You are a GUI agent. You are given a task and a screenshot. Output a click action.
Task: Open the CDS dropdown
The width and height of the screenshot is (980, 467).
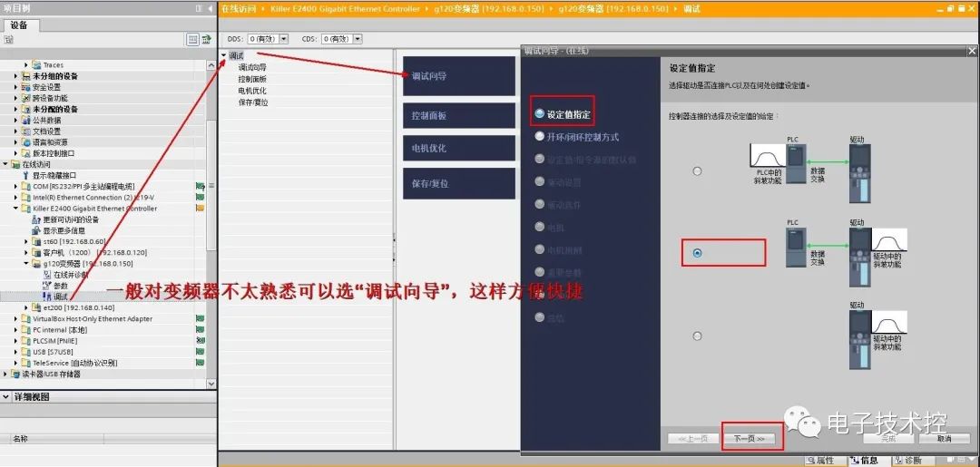pos(357,39)
